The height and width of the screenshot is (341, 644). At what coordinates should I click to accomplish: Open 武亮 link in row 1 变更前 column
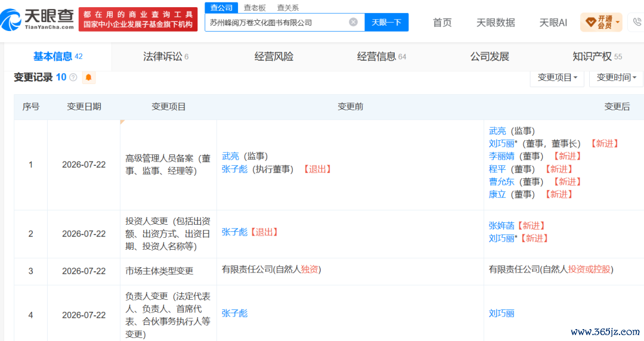click(230, 156)
